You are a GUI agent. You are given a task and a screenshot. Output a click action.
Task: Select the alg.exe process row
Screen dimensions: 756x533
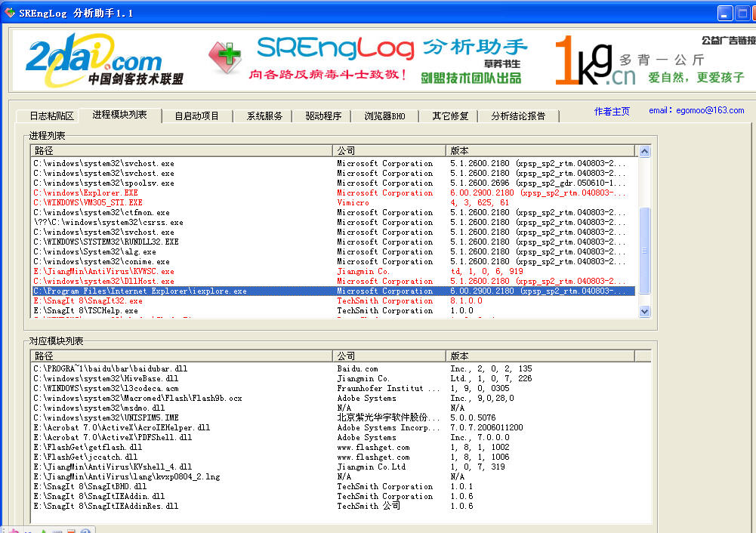coord(334,251)
